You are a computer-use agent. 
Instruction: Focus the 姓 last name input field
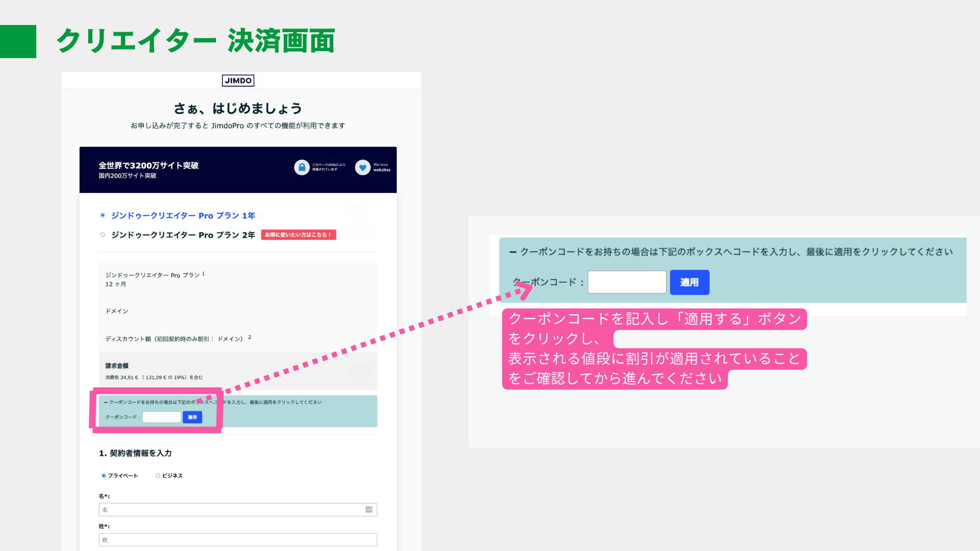(237, 540)
